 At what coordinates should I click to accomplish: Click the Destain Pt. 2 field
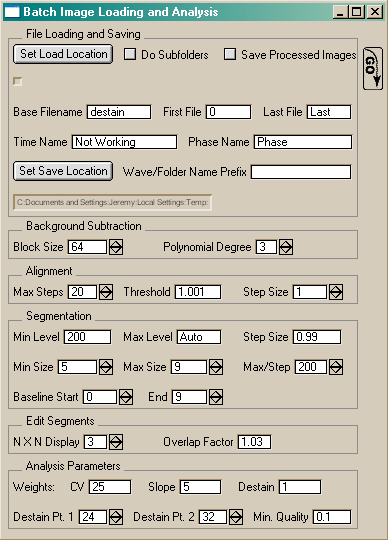(213, 517)
